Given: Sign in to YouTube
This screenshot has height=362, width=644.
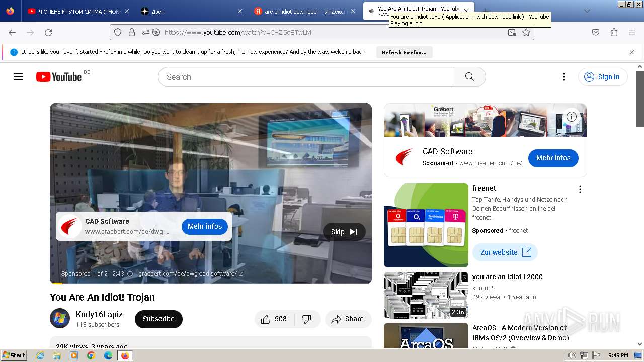Looking at the screenshot, I should point(603,77).
